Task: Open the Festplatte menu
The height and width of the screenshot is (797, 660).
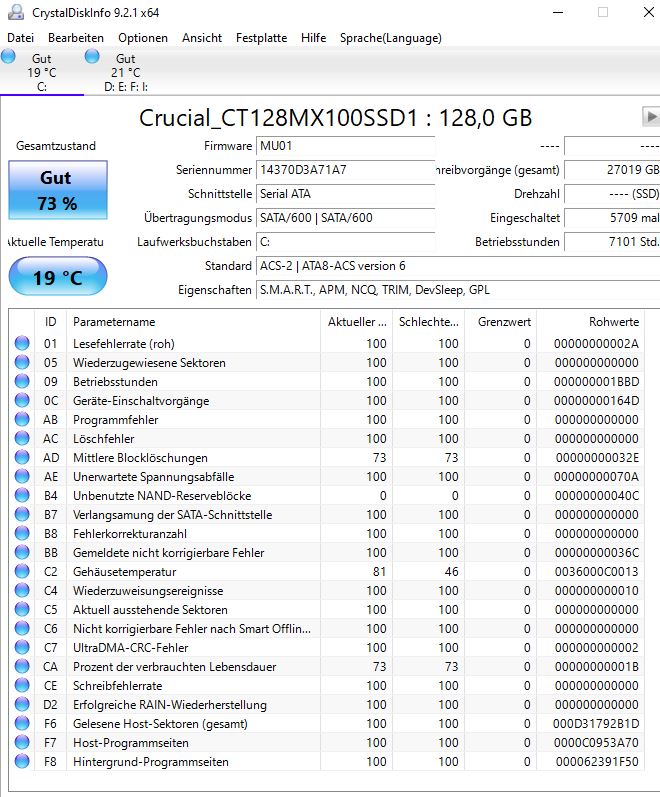Action: (261, 38)
